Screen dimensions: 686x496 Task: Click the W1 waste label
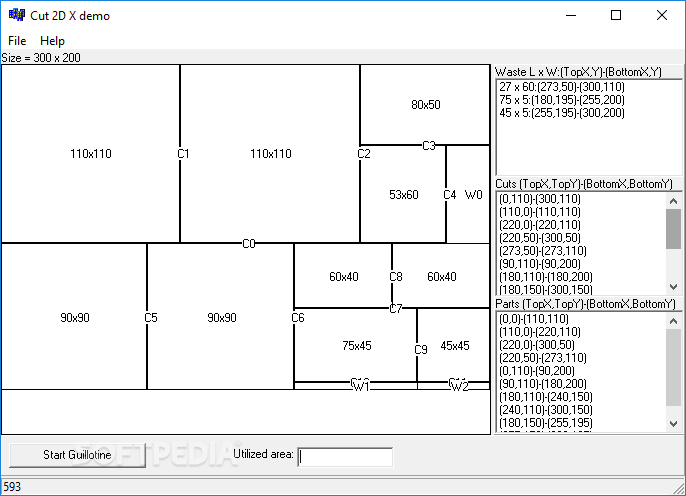(361, 385)
